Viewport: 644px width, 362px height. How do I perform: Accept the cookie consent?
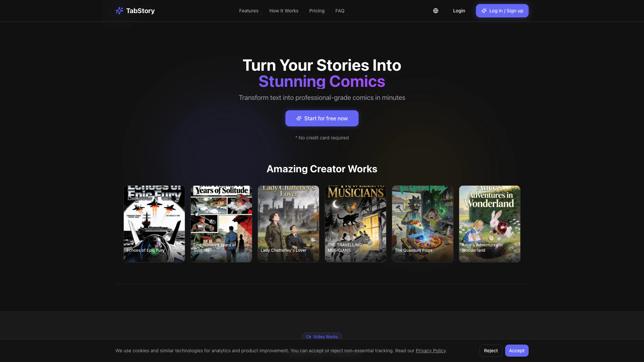click(516, 351)
